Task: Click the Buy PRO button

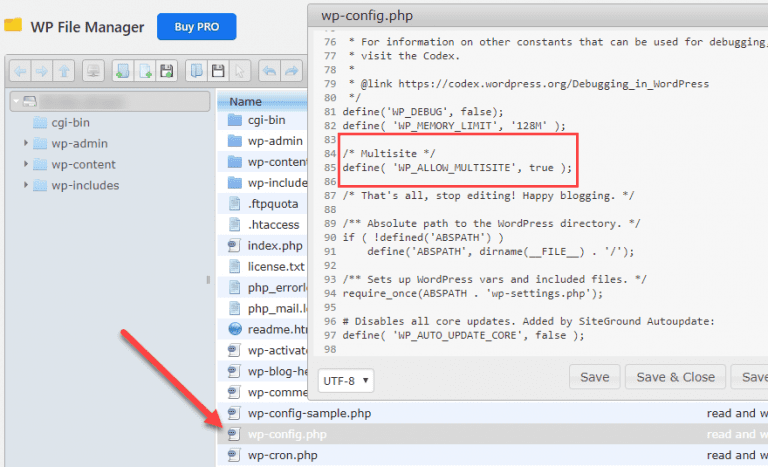Action: coord(196,27)
